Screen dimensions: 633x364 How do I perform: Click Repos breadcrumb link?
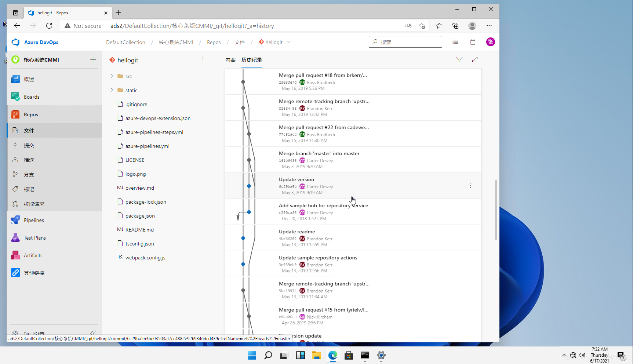click(214, 42)
